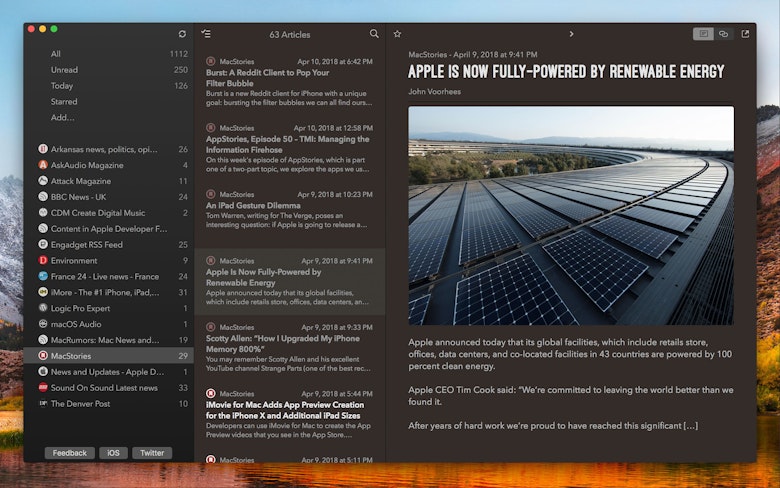The image size is (780, 488).
Task: Click author name John Voorhees
Action: (434, 92)
